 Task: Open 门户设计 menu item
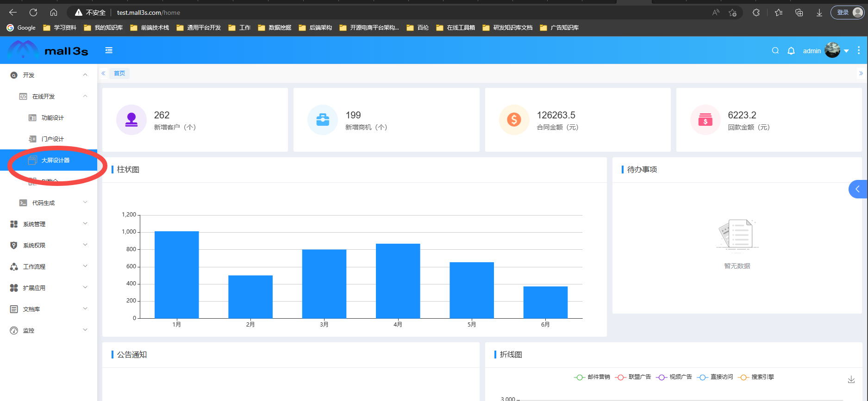click(x=49, y=139)
